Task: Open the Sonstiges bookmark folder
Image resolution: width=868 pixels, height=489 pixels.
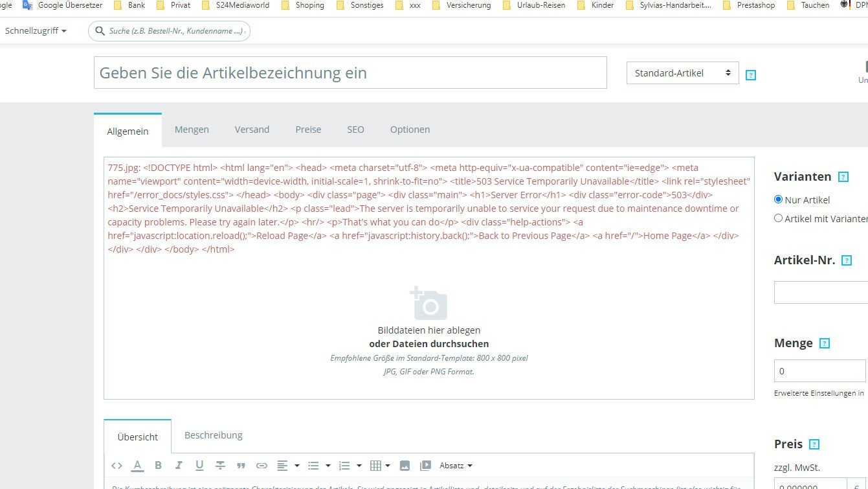Action: coord(360,5)
